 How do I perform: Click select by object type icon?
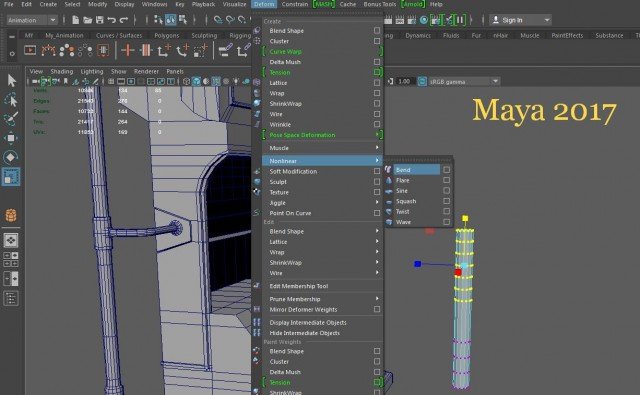171,20
